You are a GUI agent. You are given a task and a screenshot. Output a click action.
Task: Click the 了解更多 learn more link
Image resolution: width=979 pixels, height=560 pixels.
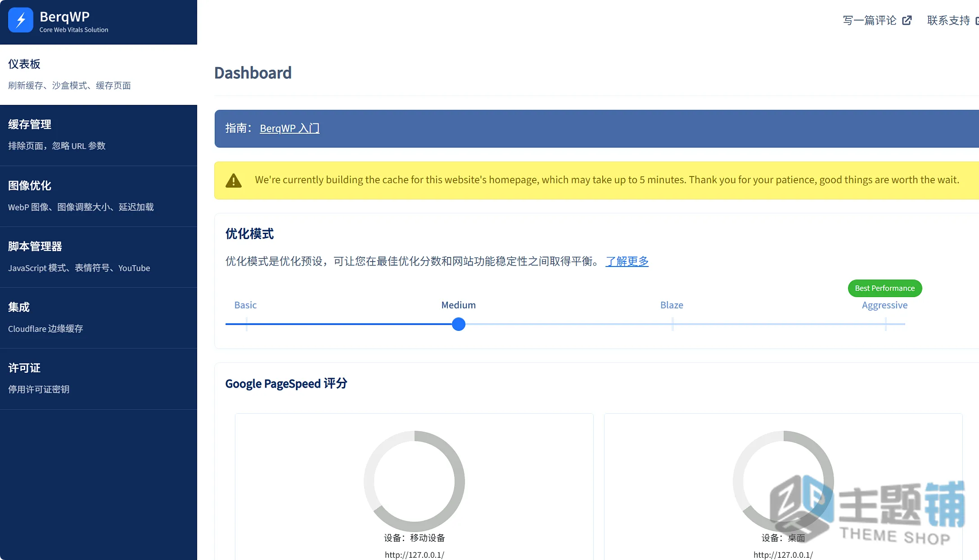coord(627,261)
